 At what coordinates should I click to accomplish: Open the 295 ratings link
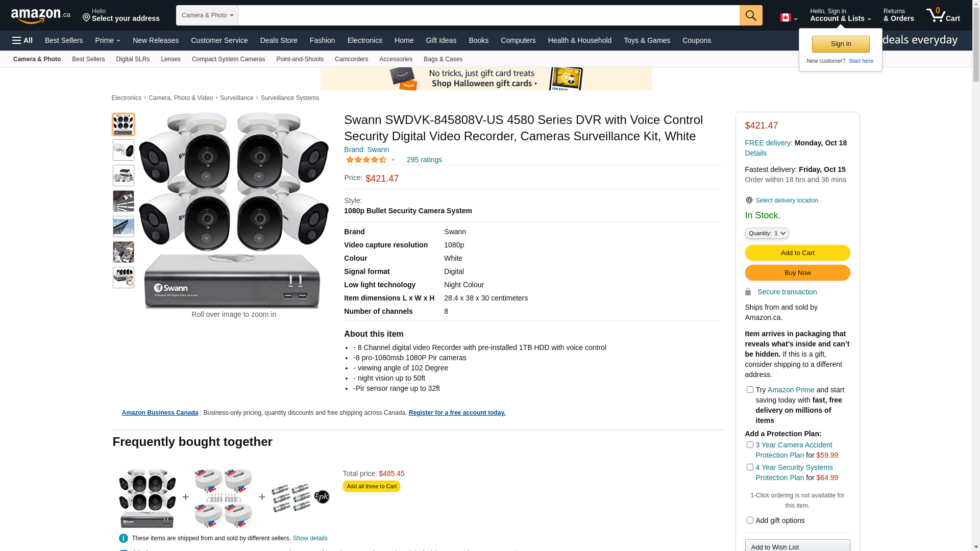tap(424, 160)
